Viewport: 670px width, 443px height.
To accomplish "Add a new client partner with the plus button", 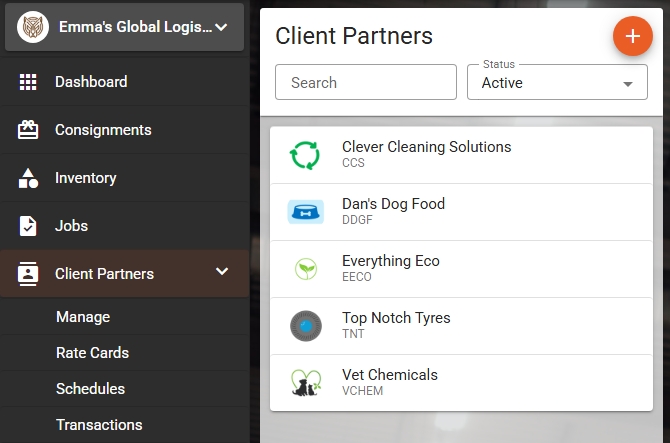I will pos(632,36).
